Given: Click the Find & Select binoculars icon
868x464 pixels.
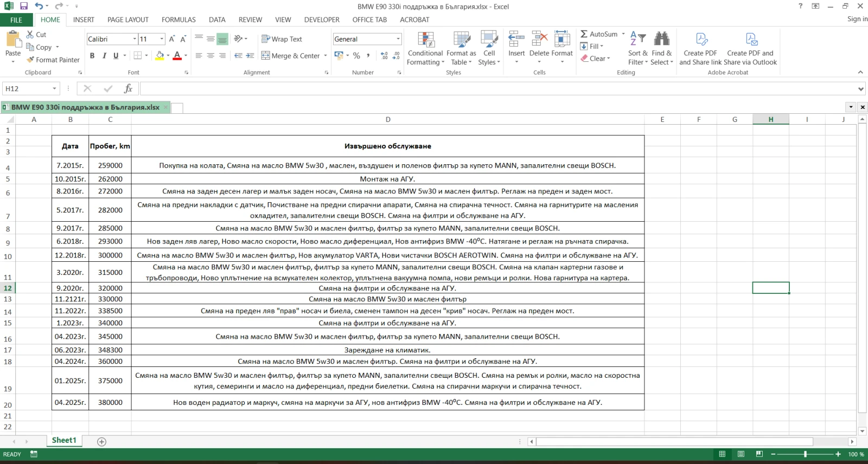Looking at the screenshot, I should pyautogui.click(x=661, y=40).
